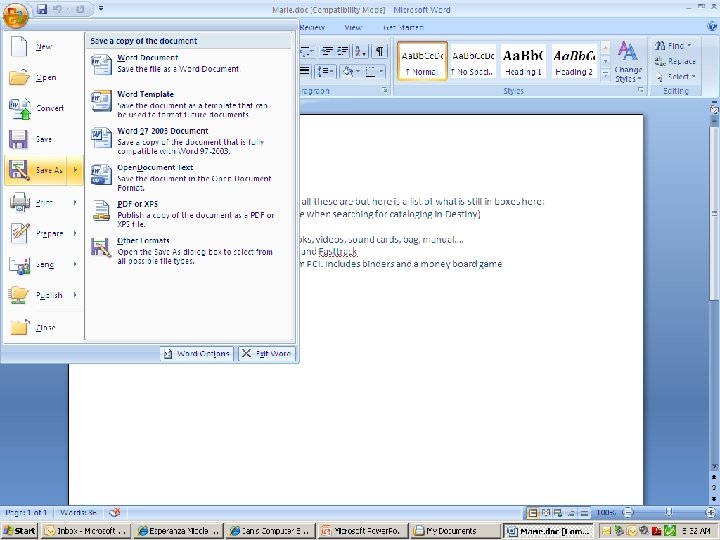Click the zoom in plus button
The height and width of the screenshot is (540, 720).
(x=711, y=512)
